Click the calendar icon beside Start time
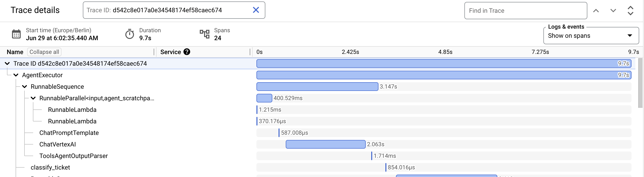Image resolution: width=644 pixels, height=177 pixels. coord(16,34)
